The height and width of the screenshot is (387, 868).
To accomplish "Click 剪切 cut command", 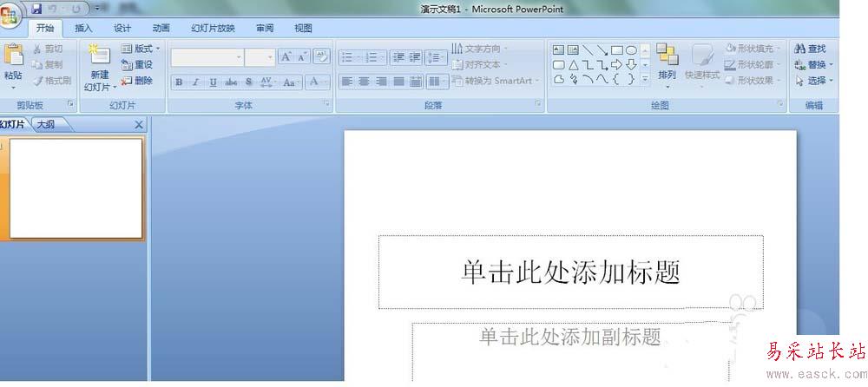I will (x=48, y=49).
